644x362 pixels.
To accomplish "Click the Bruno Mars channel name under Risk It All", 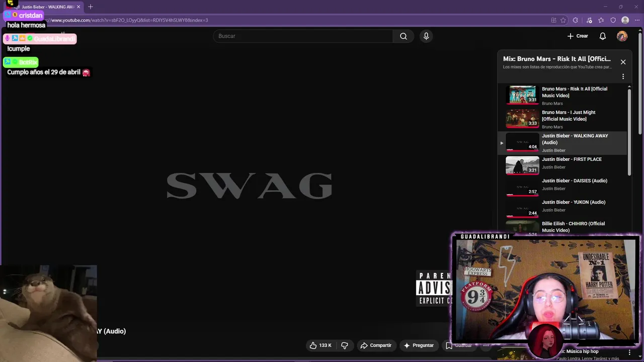I will pos(552,104).
